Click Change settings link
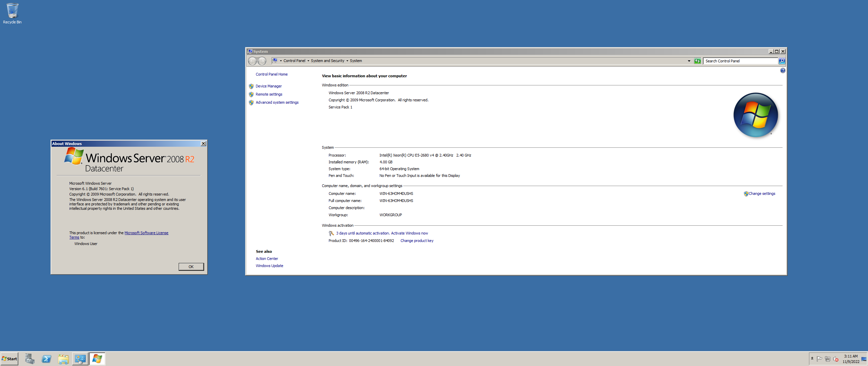The image size is (868, 366). [x=762, y=194]
